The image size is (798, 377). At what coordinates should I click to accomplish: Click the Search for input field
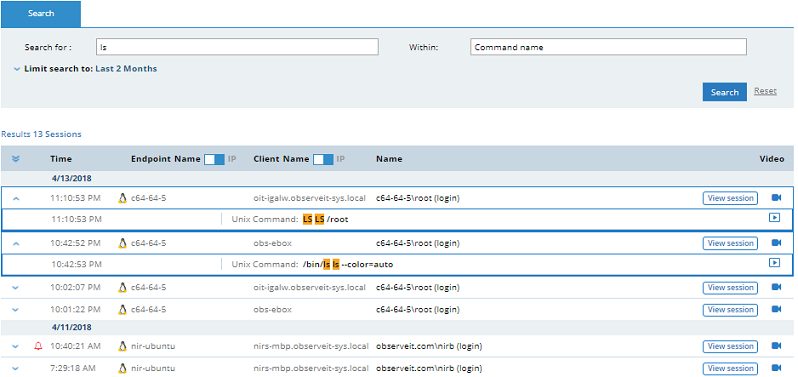click(x=237, y=47)
